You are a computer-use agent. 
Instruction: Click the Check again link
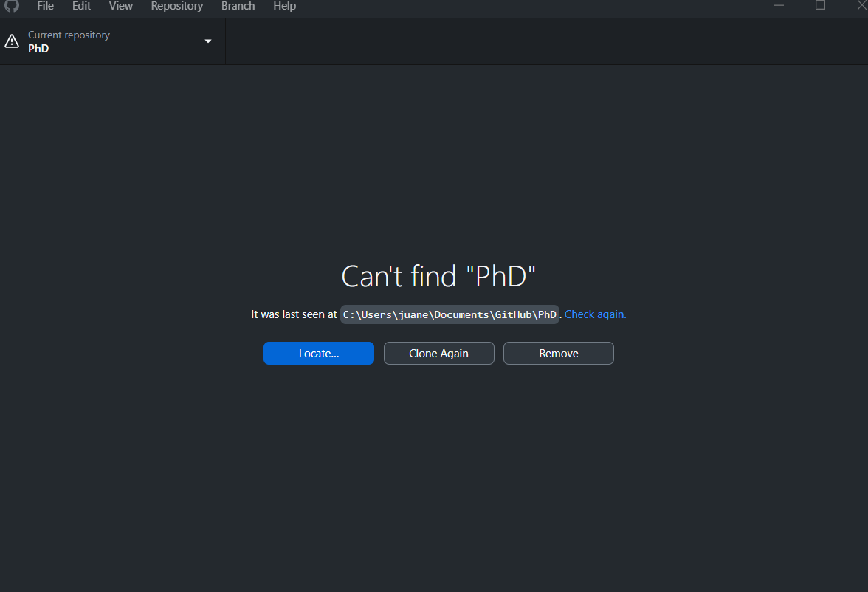pos(595,314)
